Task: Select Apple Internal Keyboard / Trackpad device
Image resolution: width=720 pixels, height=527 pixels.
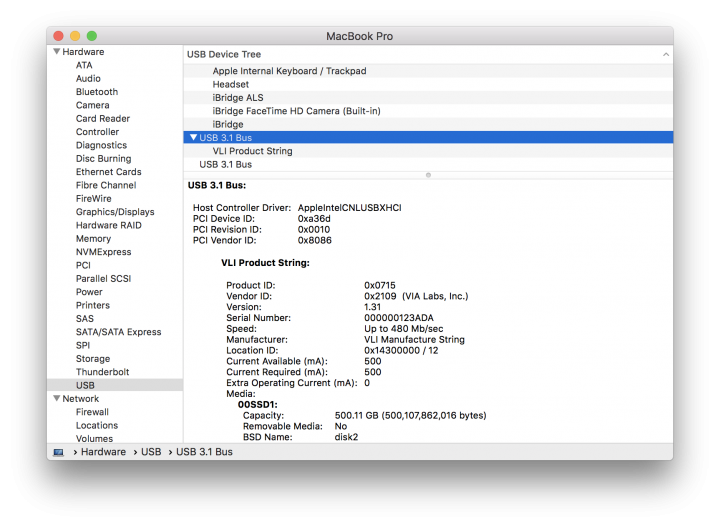Action: 428,71
